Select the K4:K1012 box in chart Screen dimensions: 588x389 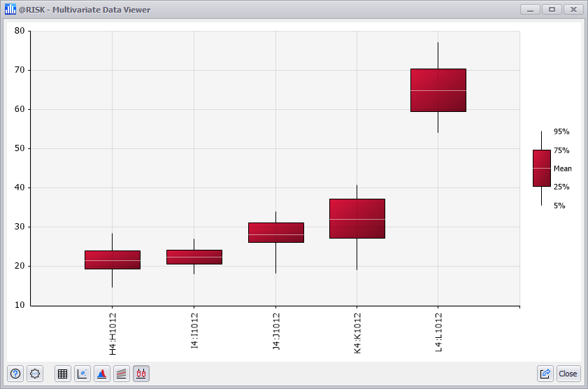click(357, 218)
